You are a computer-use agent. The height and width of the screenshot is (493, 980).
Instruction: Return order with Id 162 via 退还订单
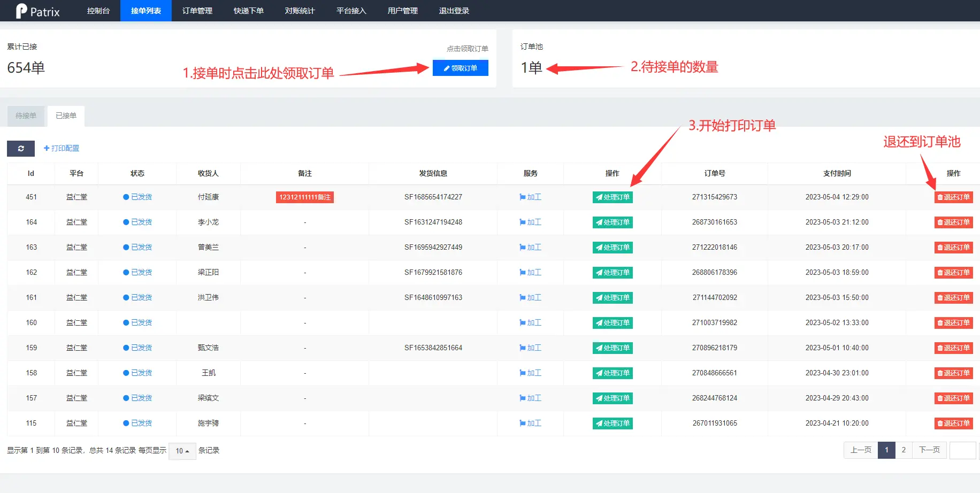954,273
